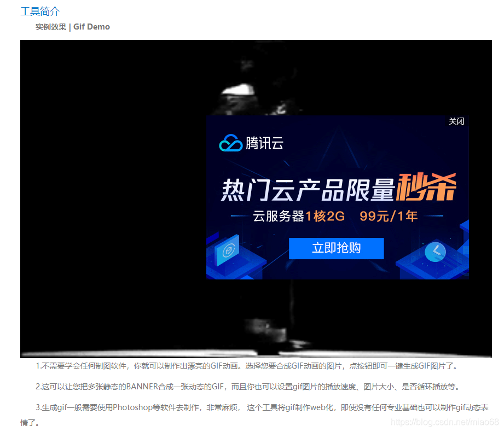The height and width of the screenshot is (432, 504).
Task: Click the 热门云产品限量秒杀 headline
Action: click(339, 188)
